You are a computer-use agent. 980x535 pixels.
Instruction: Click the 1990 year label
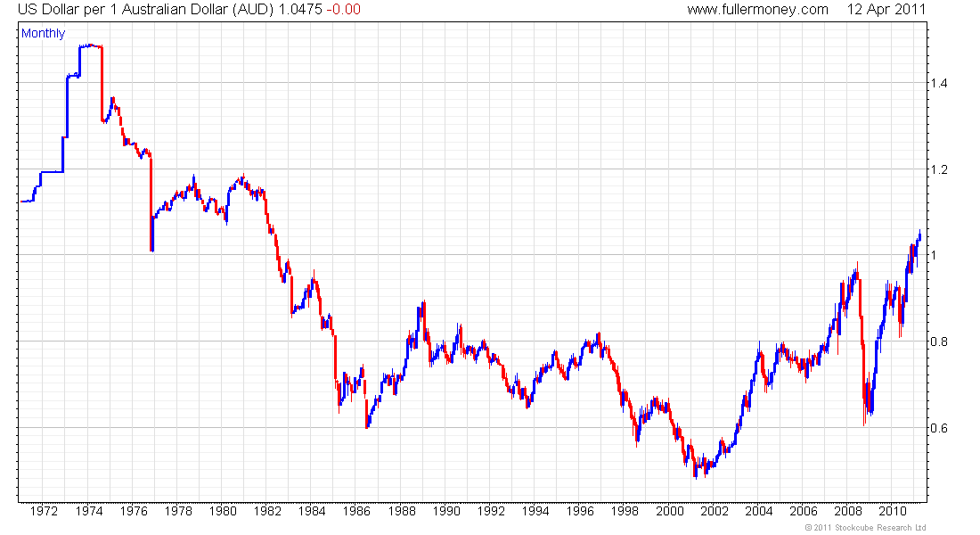(446, 511)
